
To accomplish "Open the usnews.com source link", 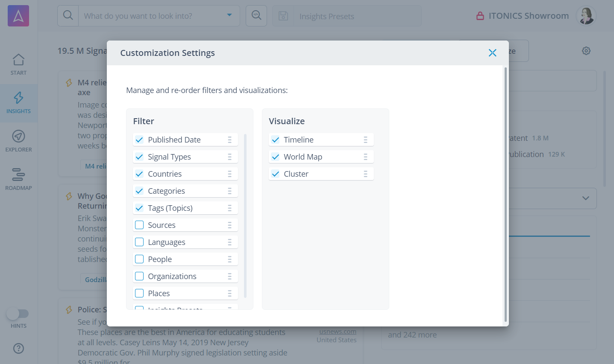I will coord(338,332).
